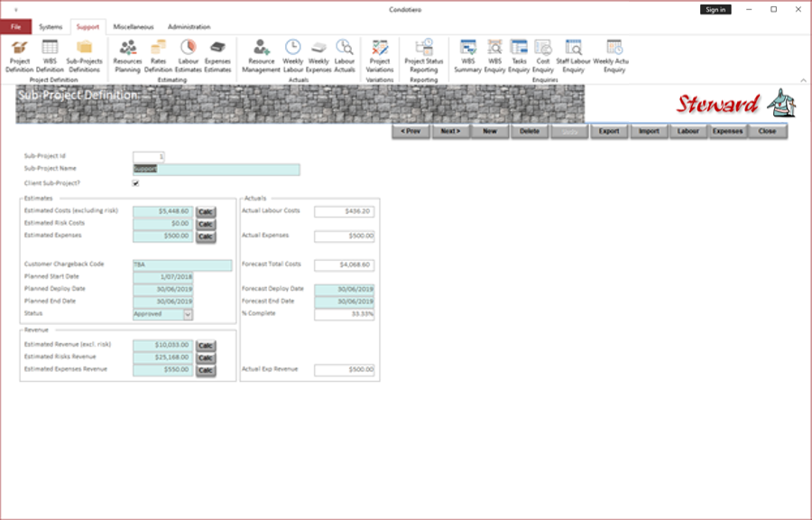Open Project Variations icon

[380, 56]
